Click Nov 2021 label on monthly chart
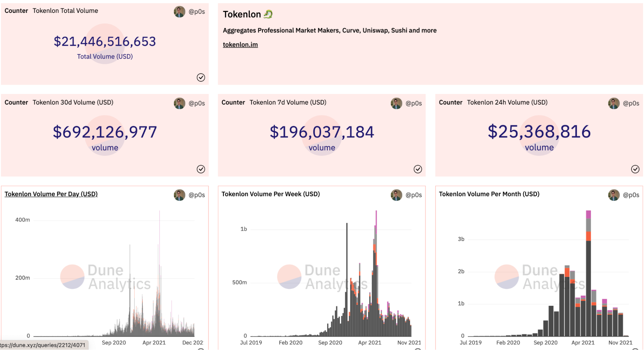Viewport: 644px width, 350px height. coord(620,343)
